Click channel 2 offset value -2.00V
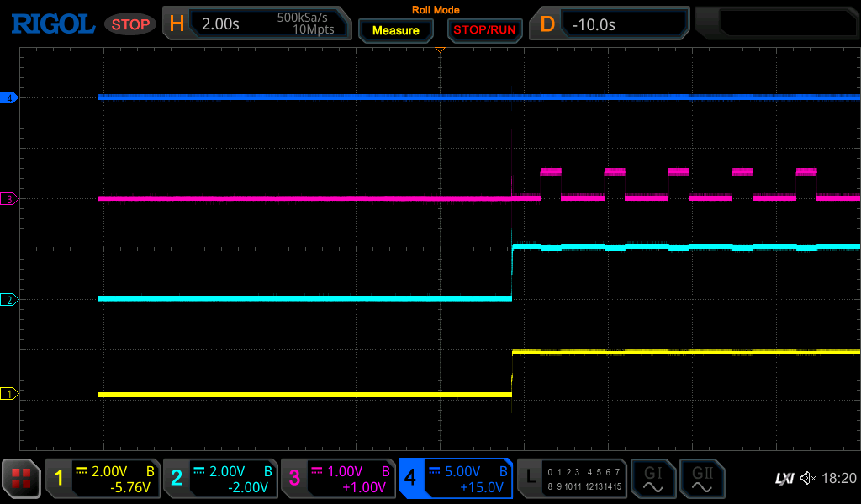 [x=248, y=487]
